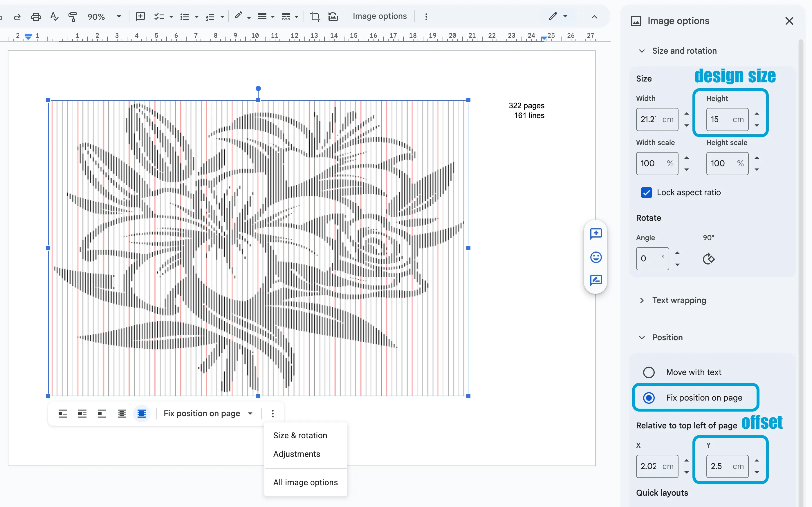Select Adjustments in the options menu
The height and width of the screenshot is (507, 812).
[x=297, y=454]
